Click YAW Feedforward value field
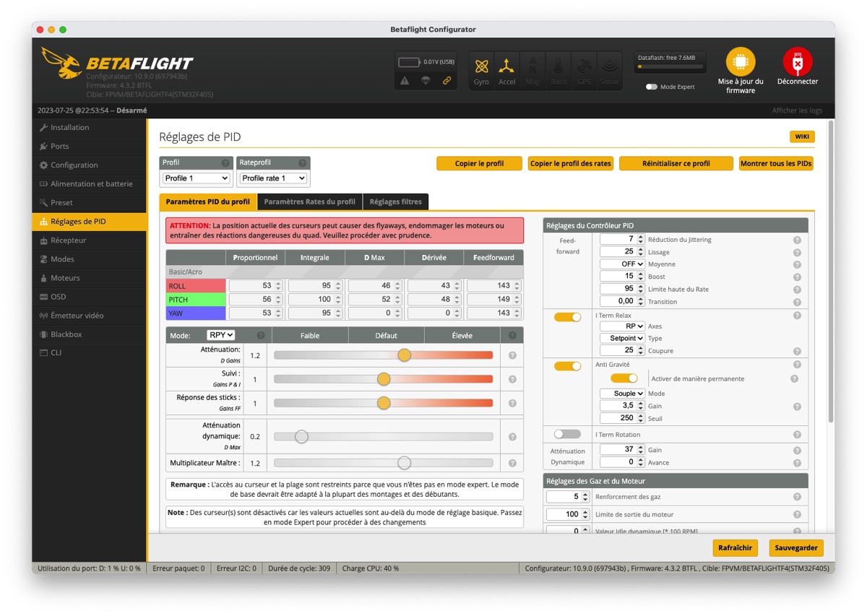 [x=493, y=313]
